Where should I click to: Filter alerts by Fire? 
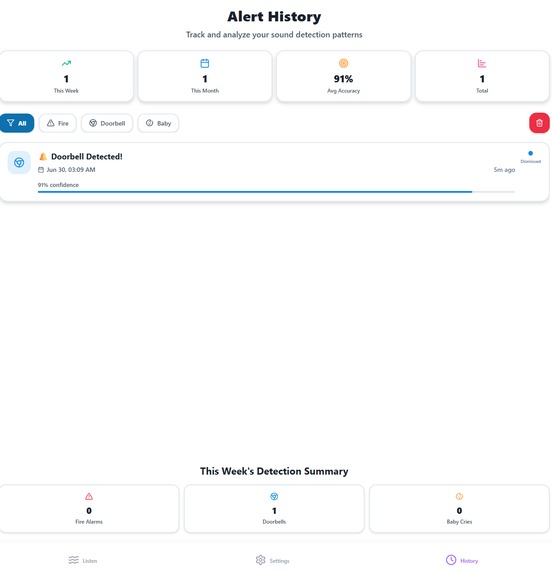click(x=58, y=123)
